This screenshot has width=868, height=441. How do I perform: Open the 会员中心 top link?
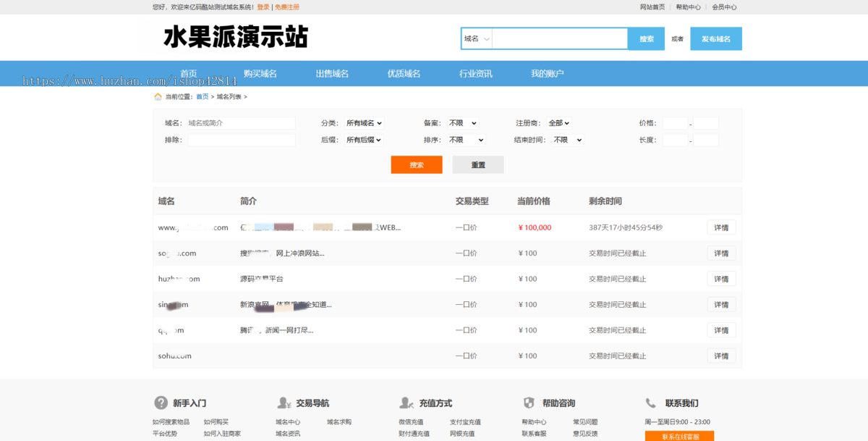point(724,7)
